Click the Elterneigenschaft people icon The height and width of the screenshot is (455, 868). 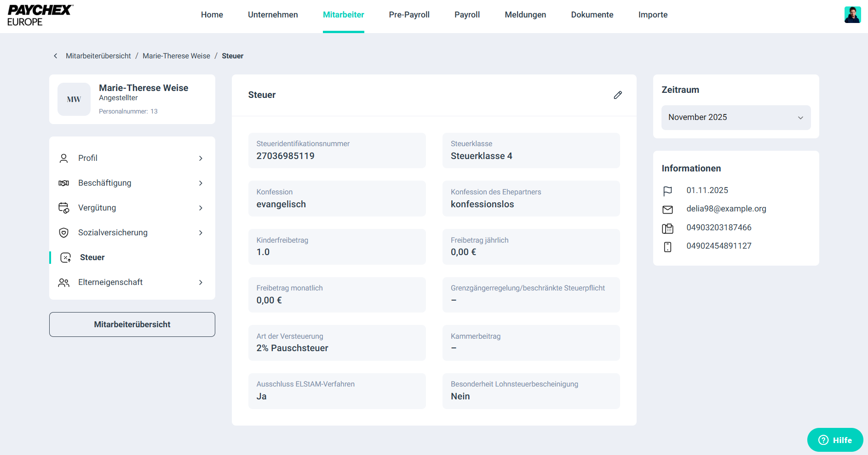point(64,283)
